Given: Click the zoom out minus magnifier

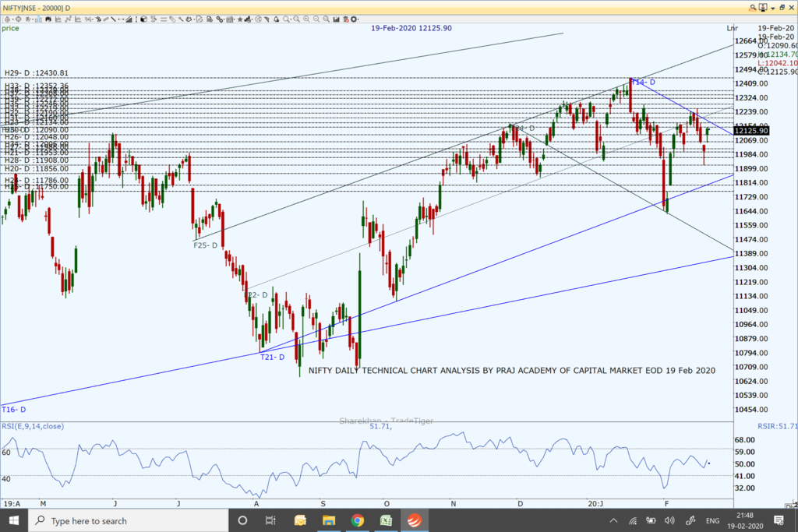Looking at the screenshot, I should 316,19.
